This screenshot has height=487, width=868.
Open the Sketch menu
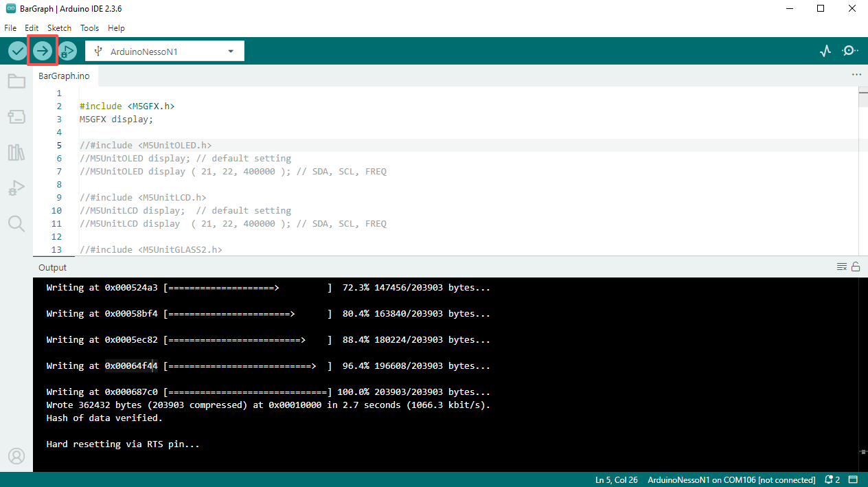[x=59, y=28]
